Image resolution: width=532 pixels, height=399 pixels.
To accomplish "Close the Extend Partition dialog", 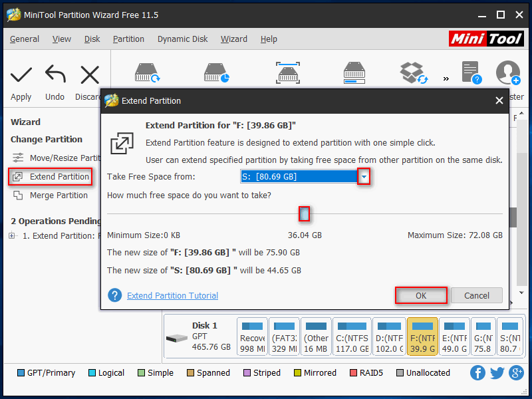I will point(499,100).
